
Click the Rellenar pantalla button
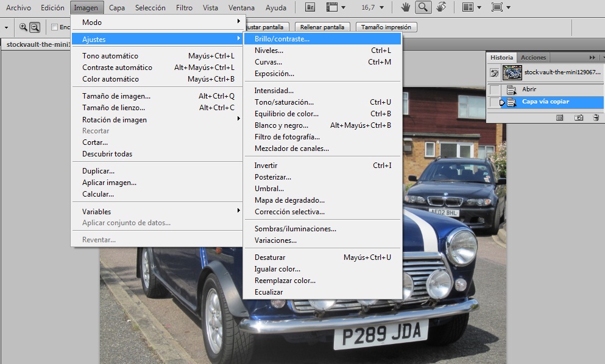[322, 27]
